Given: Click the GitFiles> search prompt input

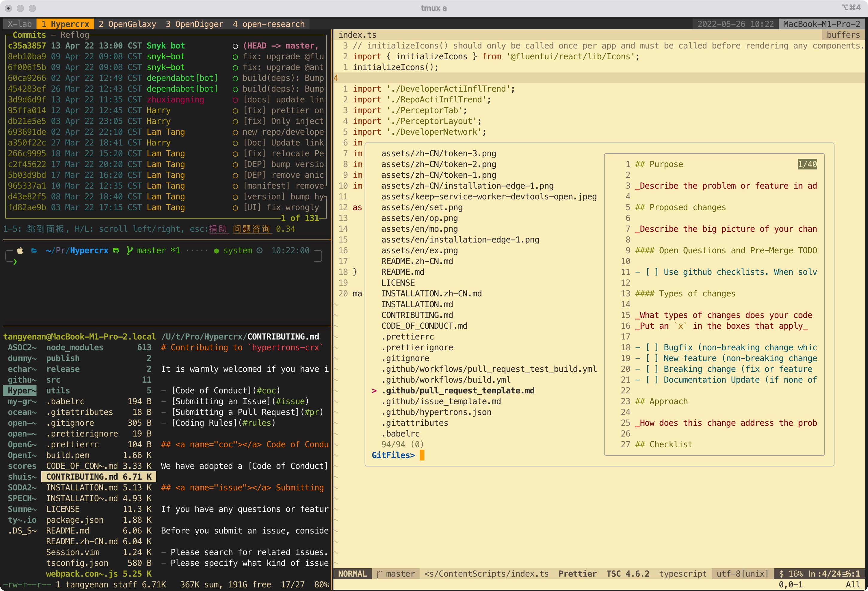Looking at the screenshot, I should tap(422, 455).
